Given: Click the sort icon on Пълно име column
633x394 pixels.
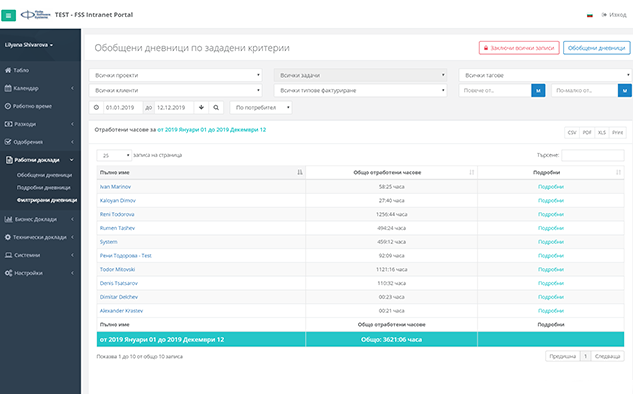Looking at the screenshot, I should [x=300, y=172].
